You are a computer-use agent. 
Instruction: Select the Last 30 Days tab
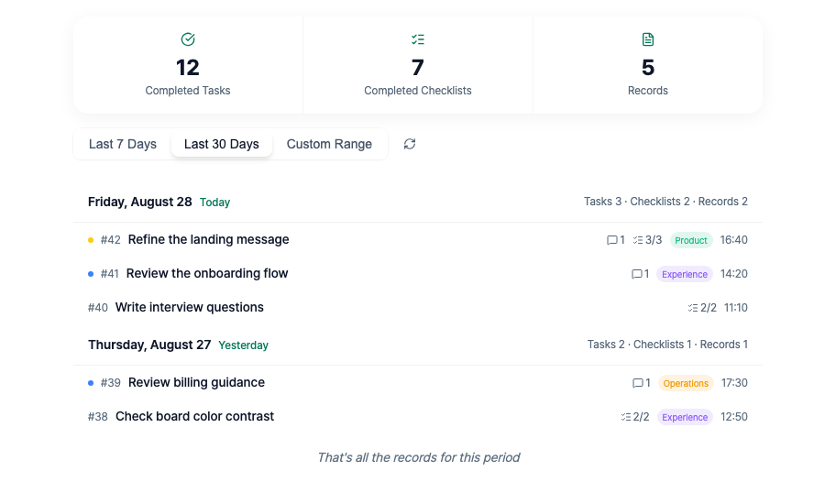point(222,144)
